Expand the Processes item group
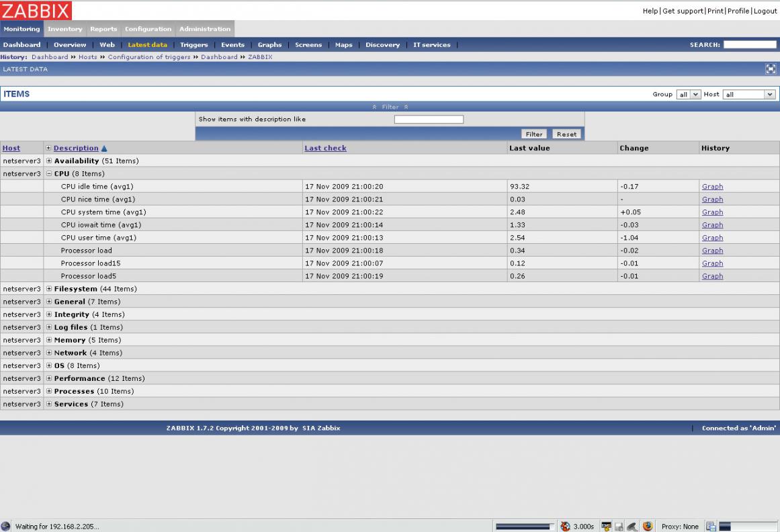Image resolution: width=780 pixels, height=532 pixels. click(49, 391)
